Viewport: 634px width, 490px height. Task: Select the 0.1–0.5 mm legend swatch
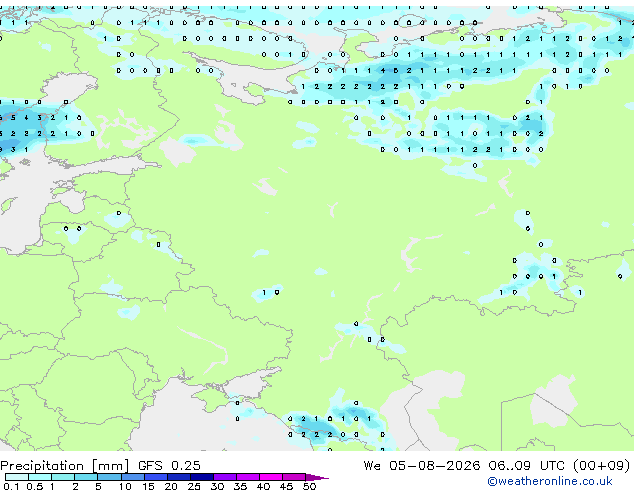[17, 477]
